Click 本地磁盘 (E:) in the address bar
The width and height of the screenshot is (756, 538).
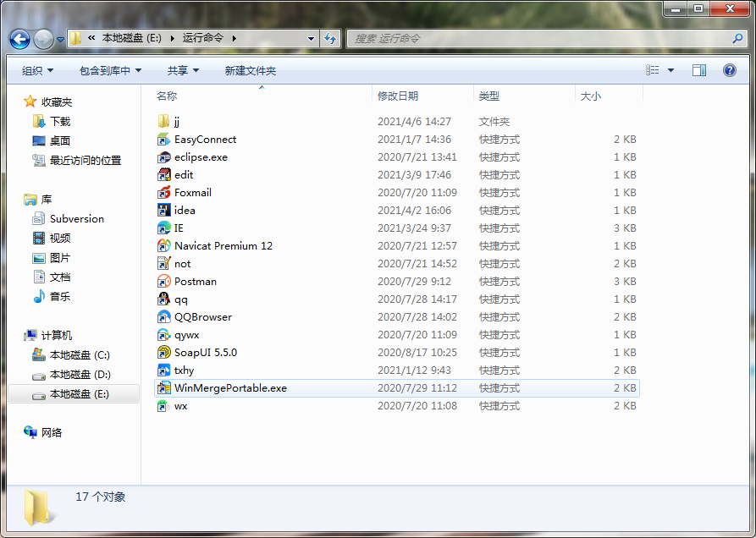[131, 38]
